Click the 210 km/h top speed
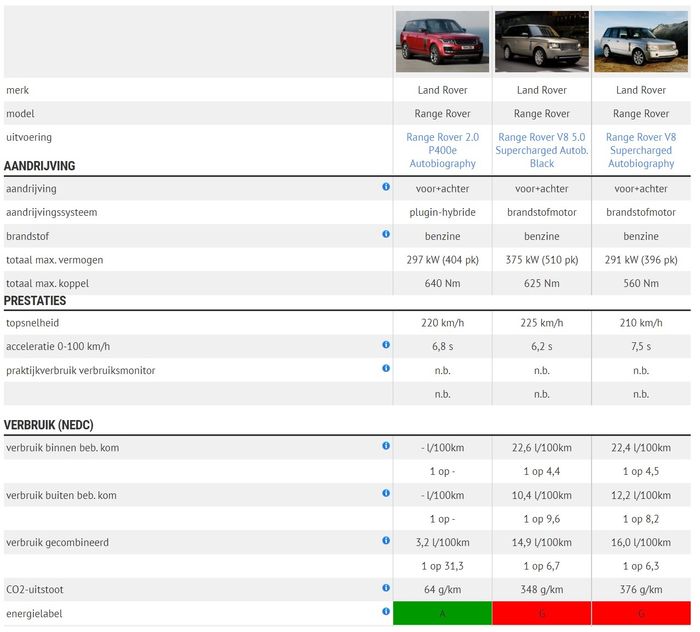This screenshot has height=632, width=700. (641, 323)
